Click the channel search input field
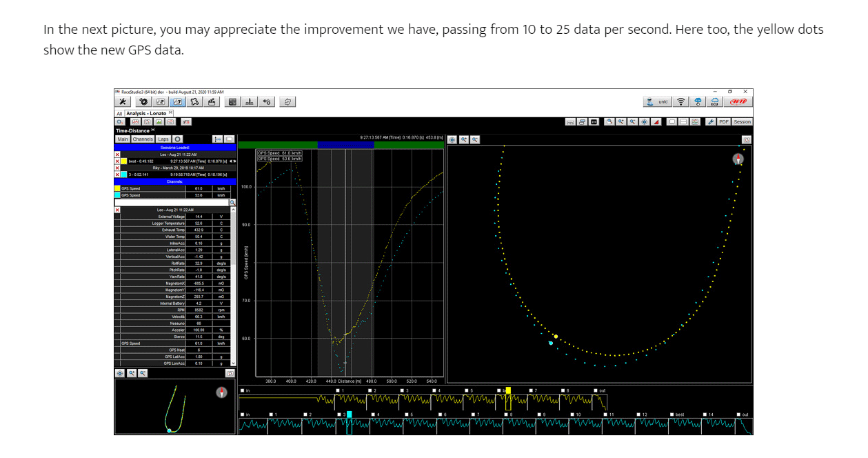Image resolution: width=868 pixels, height=458 pixels. click(172, 202)
